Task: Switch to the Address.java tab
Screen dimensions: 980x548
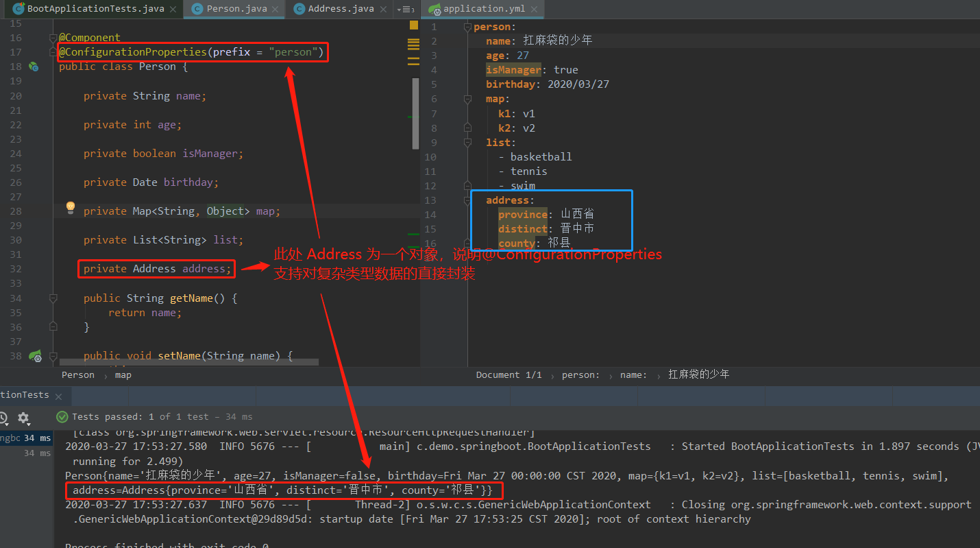Action: pos(340,9)
